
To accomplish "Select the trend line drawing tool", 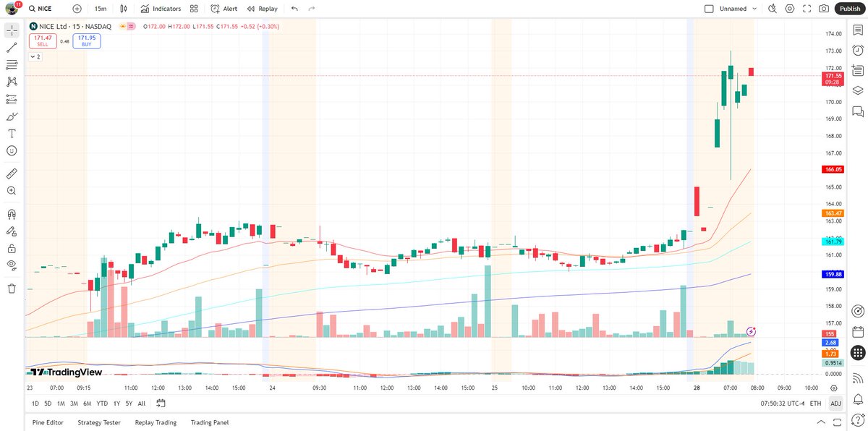I will [12, 48].
